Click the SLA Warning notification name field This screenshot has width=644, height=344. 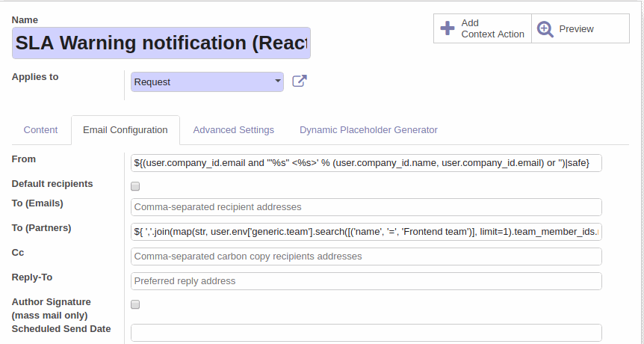pos(161,43)
